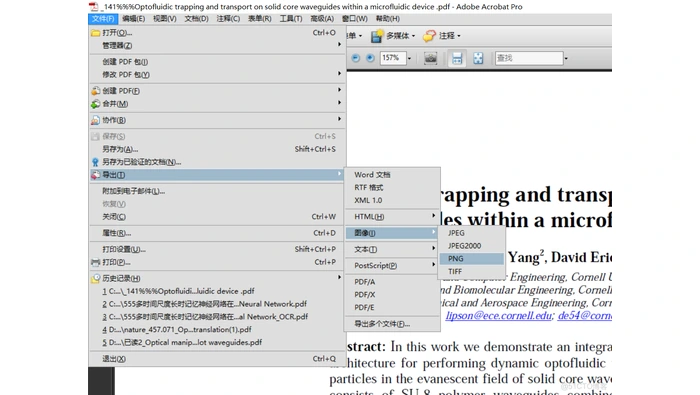Open the 文档 menu
This screenshot has width=700, height=395.
pyautogui.click(x=196, y=19)
